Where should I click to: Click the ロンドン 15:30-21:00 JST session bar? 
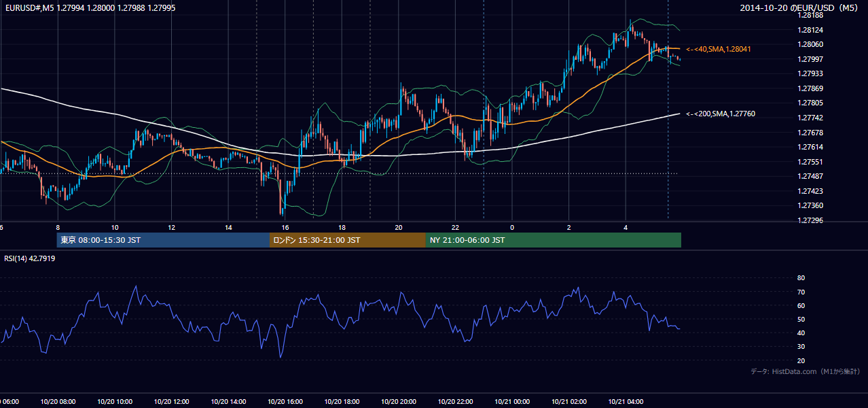coord(348,240)
